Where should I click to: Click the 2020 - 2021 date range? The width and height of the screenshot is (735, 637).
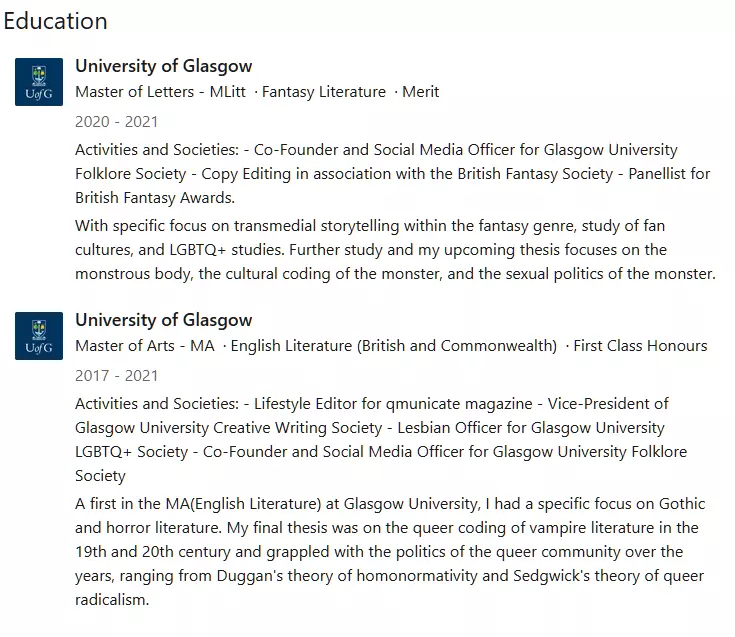(116, 122)
